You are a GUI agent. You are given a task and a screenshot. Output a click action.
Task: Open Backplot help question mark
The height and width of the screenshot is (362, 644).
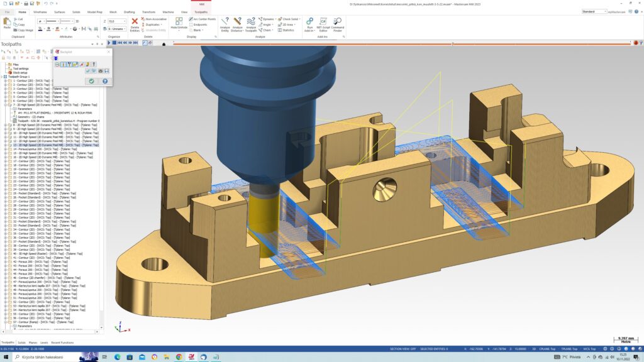click(x=104, y=81)
